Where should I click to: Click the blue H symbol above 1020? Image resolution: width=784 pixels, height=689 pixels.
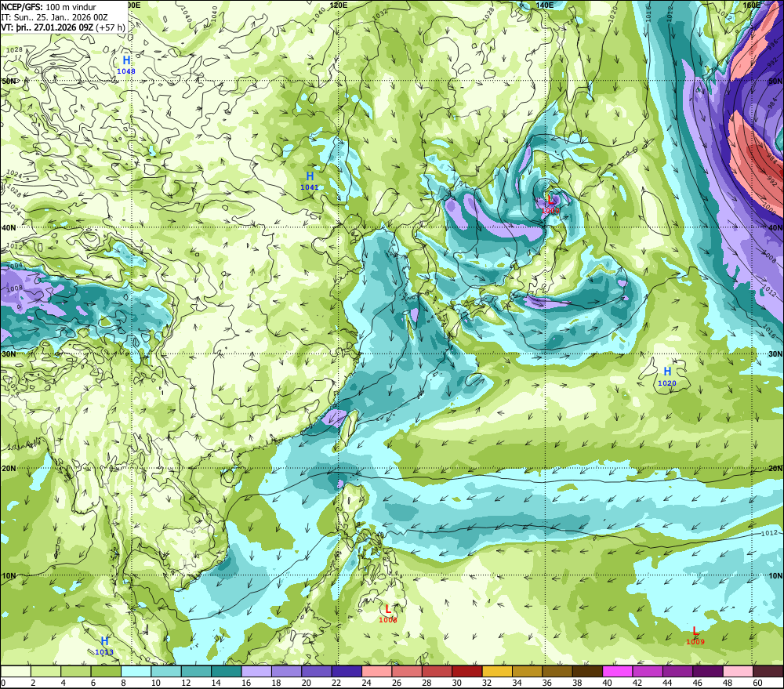point(667,372)
